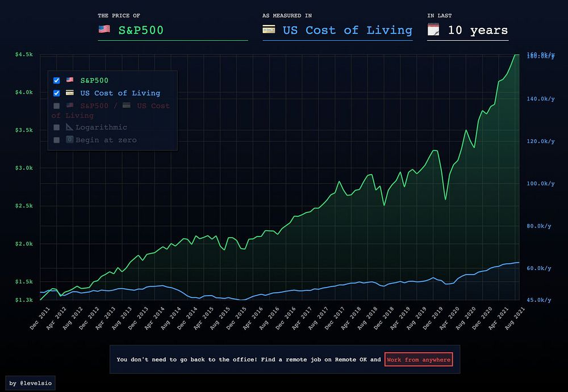Viewport: 568px width, 392px height.
Task: Uncheck the US Cost of Living checkbox
Action: (56, 93)
